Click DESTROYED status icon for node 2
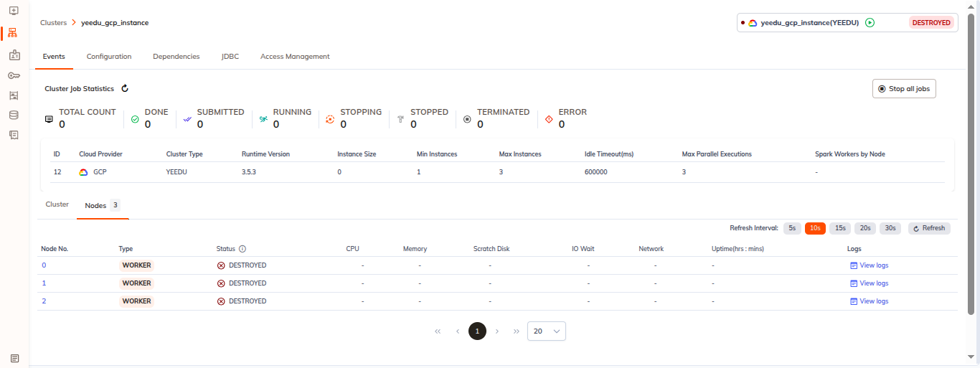This screenshot has width=980, height=368. coord(221,301)
